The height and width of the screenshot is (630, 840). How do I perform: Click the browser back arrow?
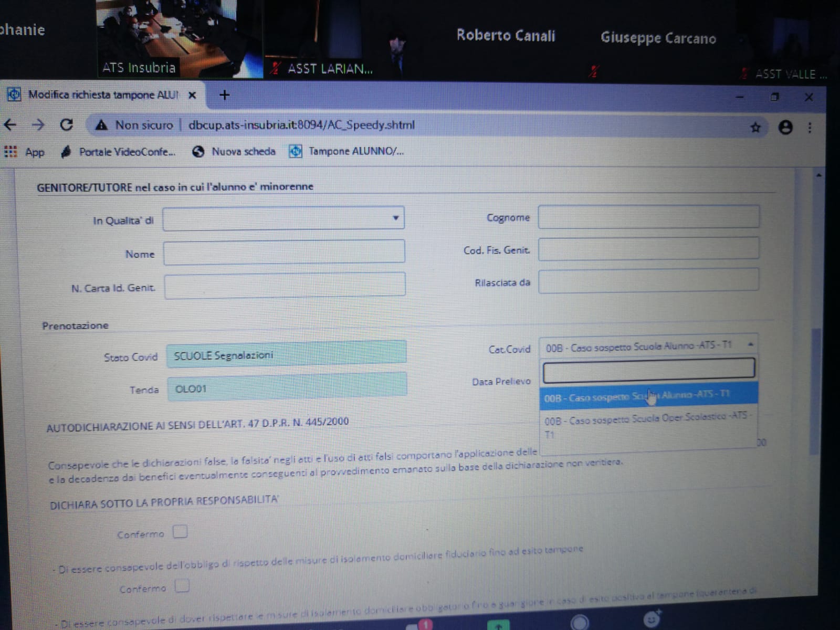coord(10,125)
